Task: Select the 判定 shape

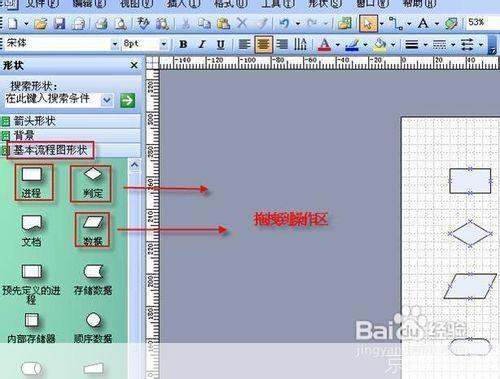Action: click(x=93, y=183)
